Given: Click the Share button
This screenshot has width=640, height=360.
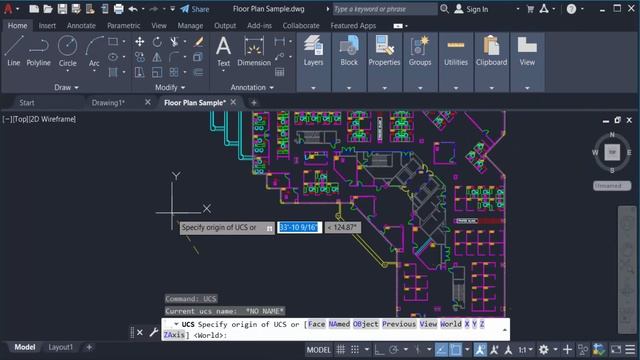Looking at the screenshot, I should 195,9.
